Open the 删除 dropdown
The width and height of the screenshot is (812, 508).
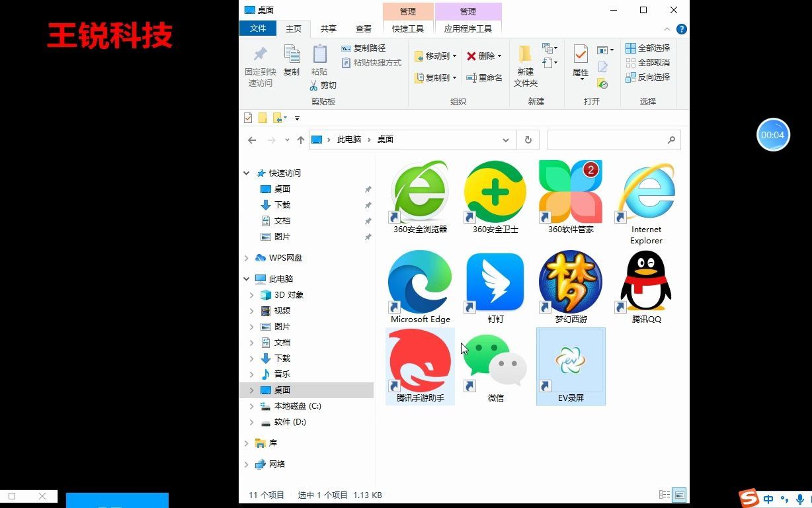pos(499,56)
